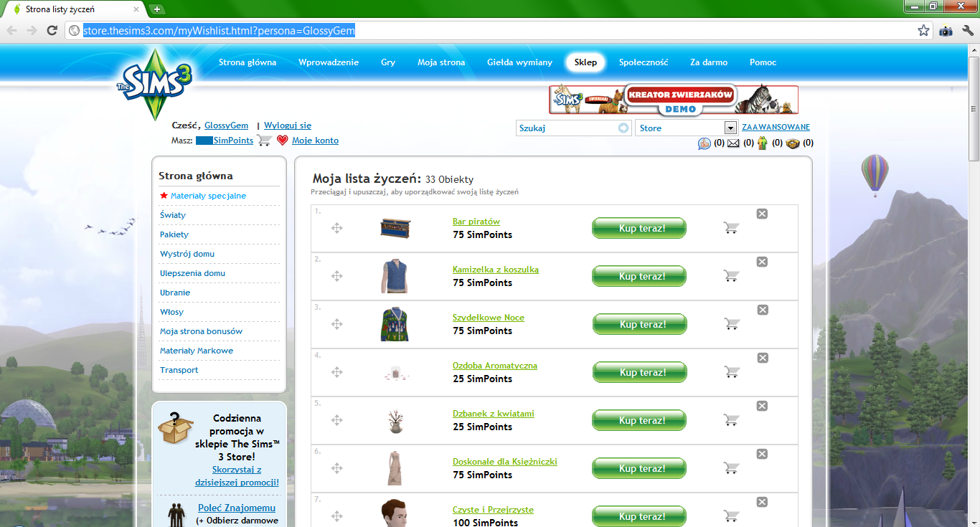
Task: Remove Szydelkowe Noce with X button
Action: [x=762, y=310]
